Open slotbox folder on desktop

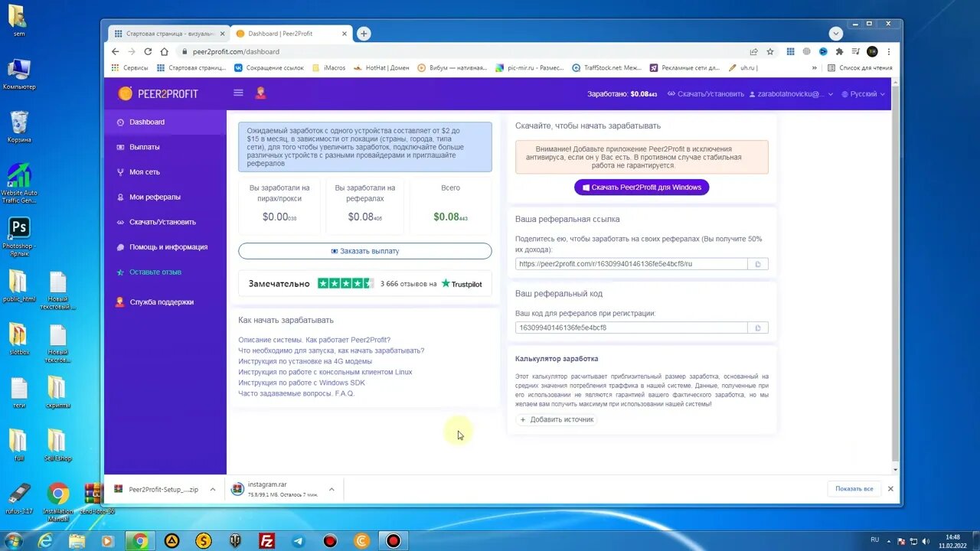(x=18, y=340)
